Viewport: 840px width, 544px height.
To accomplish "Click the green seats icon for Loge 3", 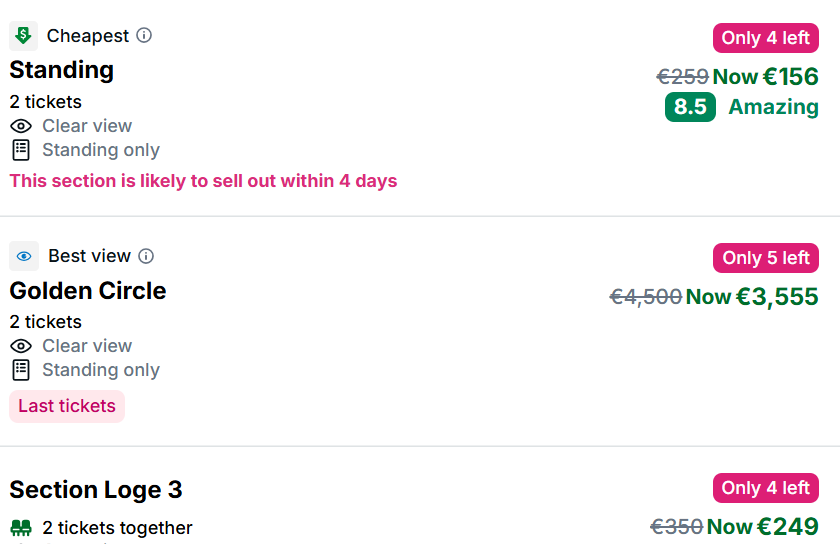I will 21,528.
